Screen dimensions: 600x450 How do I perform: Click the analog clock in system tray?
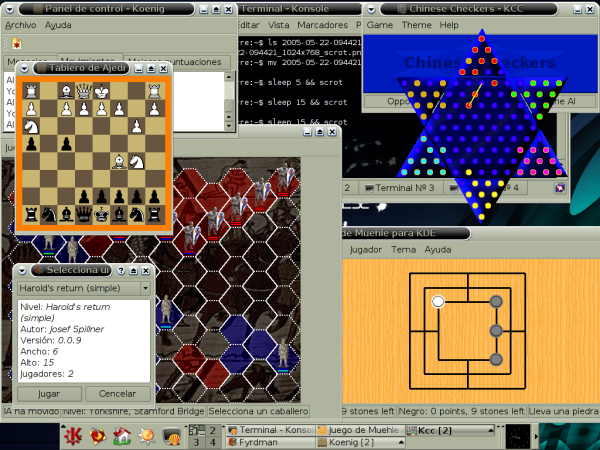(x=518, y=436)
